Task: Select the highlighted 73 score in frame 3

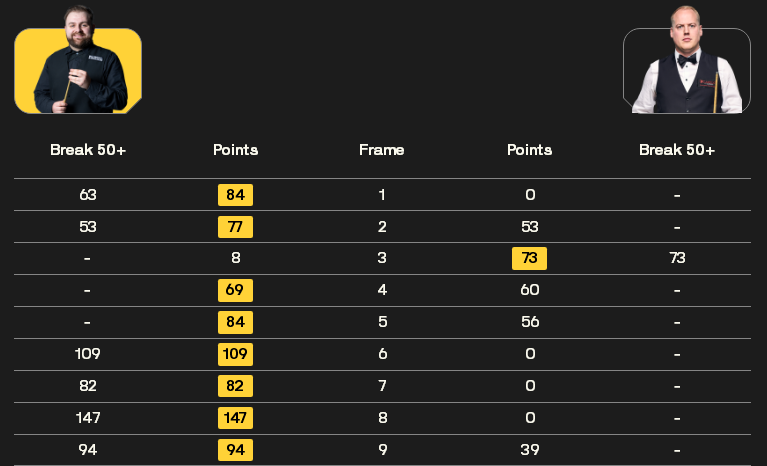Action: point(529,258)
